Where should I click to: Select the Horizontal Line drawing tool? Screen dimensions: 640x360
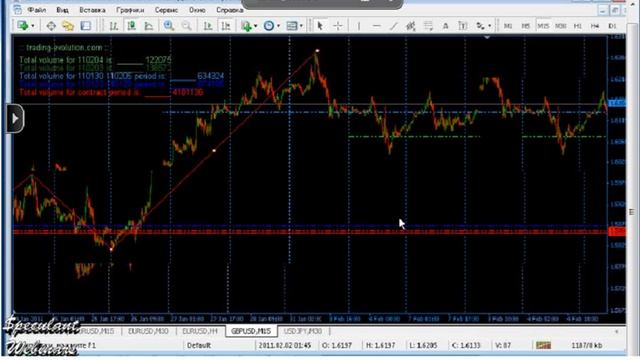pyautogui.click(x=376, y=26)
